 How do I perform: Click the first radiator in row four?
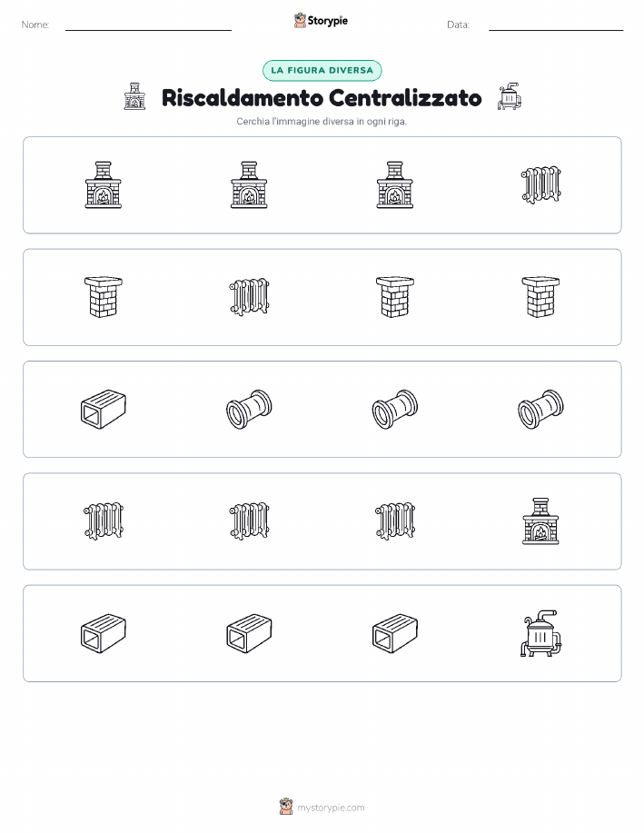103,521
